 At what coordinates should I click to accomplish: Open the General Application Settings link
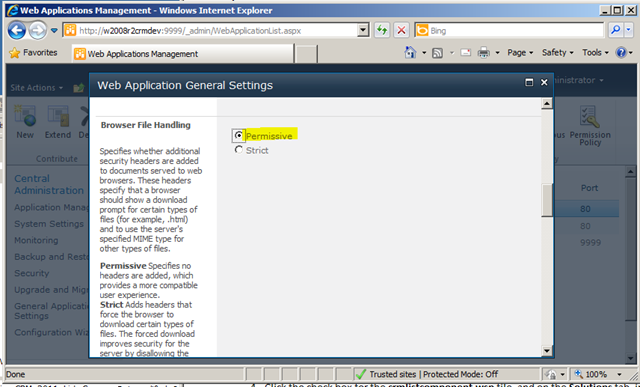[51, 311]
